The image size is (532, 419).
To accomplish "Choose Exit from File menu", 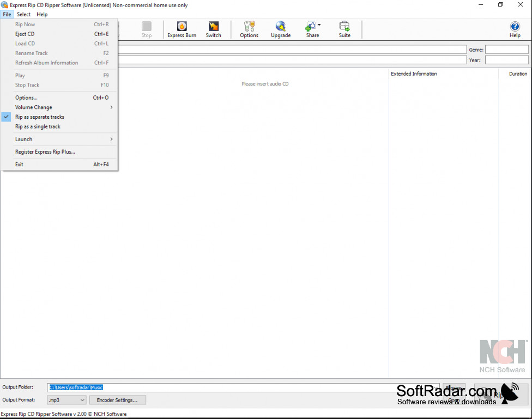I will [x=59, y=164].
